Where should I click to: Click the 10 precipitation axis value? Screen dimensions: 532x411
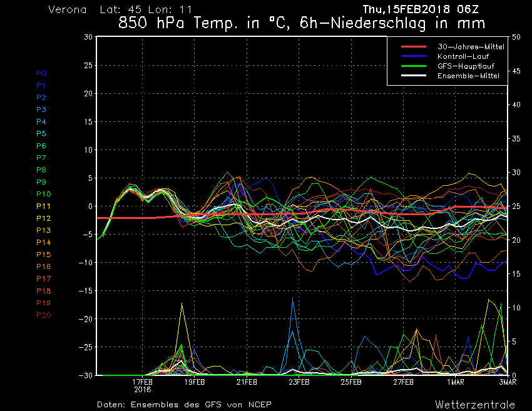pos(516,308)
